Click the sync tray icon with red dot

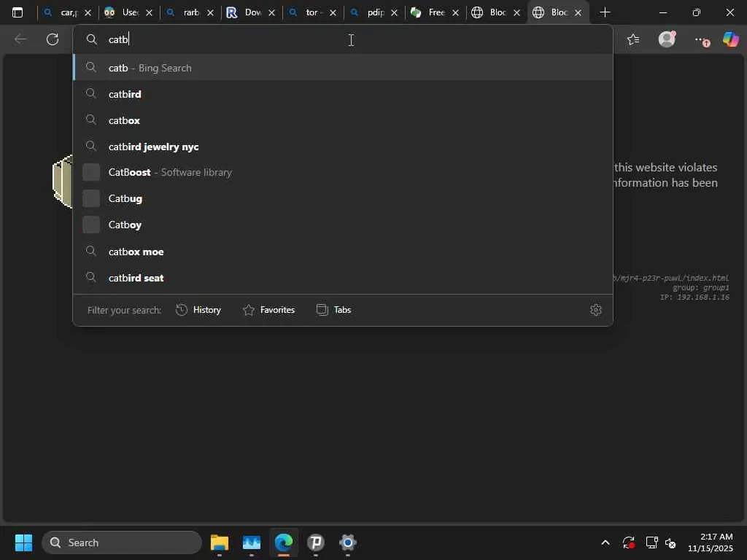(x=628, y=542)
